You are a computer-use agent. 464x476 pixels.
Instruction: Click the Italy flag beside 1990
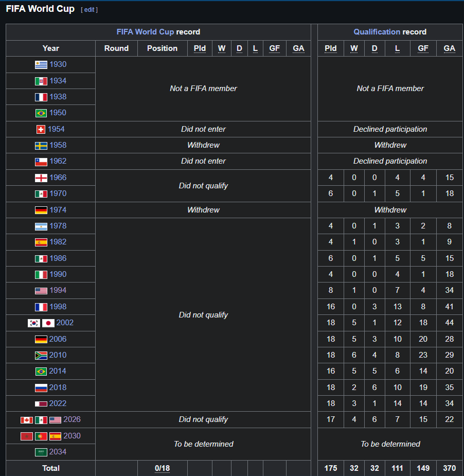point(41,275)
